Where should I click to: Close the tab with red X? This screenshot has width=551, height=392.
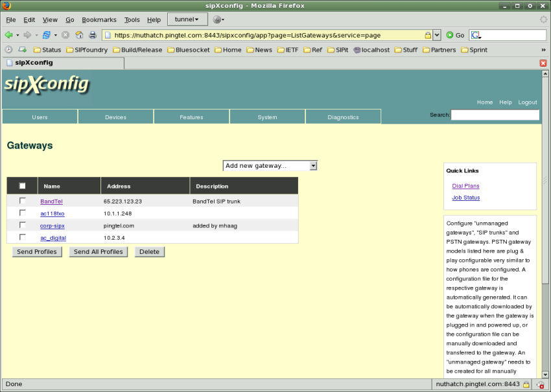coord(543,63)
